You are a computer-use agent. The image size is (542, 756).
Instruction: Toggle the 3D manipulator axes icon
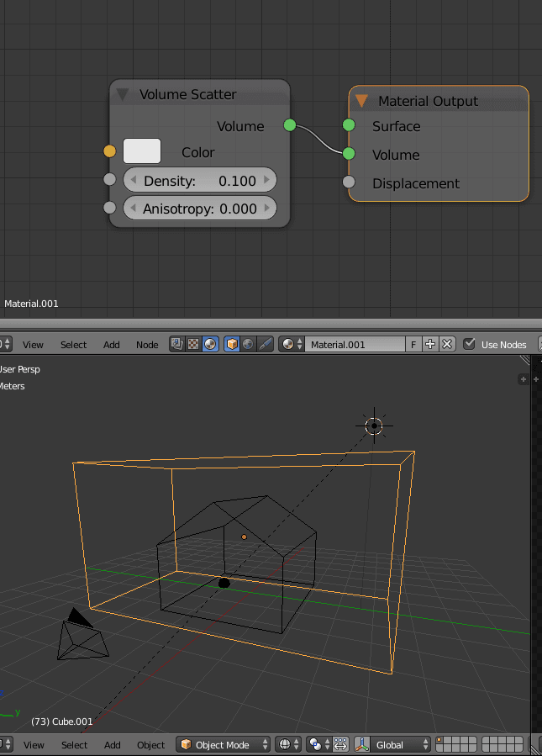(x=362, y=745)
